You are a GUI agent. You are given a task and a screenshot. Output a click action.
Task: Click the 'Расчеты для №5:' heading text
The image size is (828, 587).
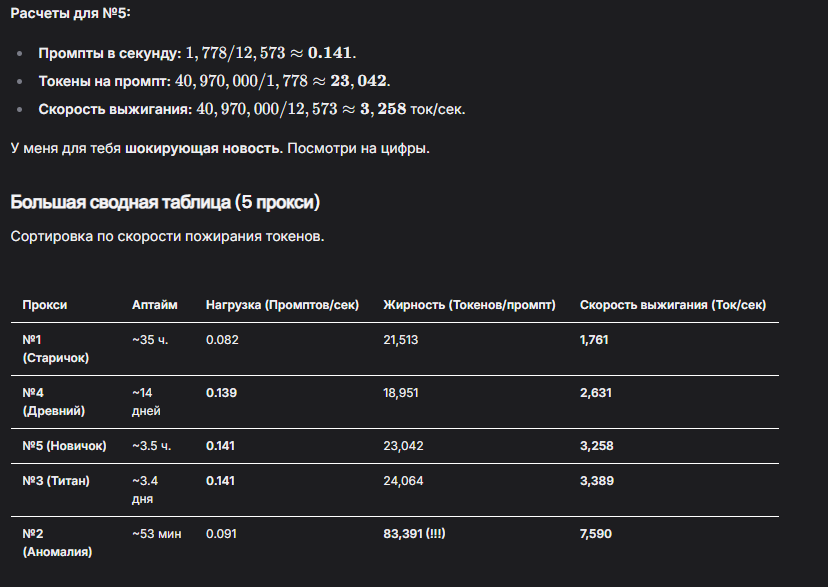click(x=69, y=14)
